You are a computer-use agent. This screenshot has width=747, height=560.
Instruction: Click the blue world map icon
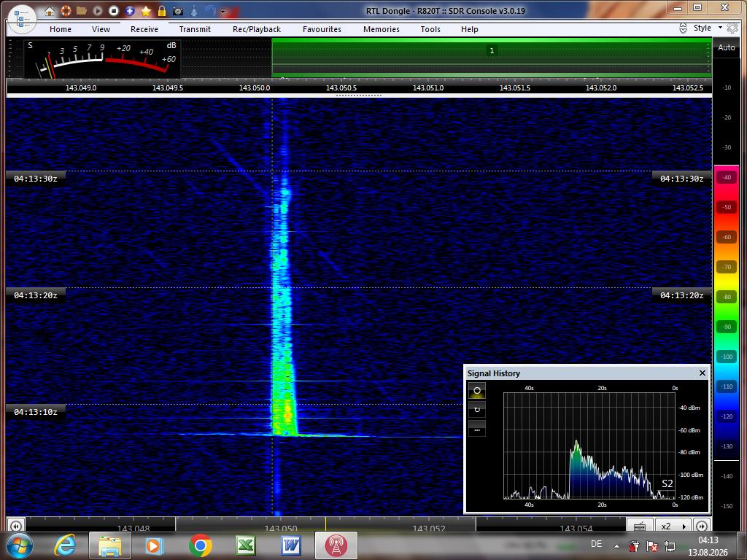tap(210, 10)
